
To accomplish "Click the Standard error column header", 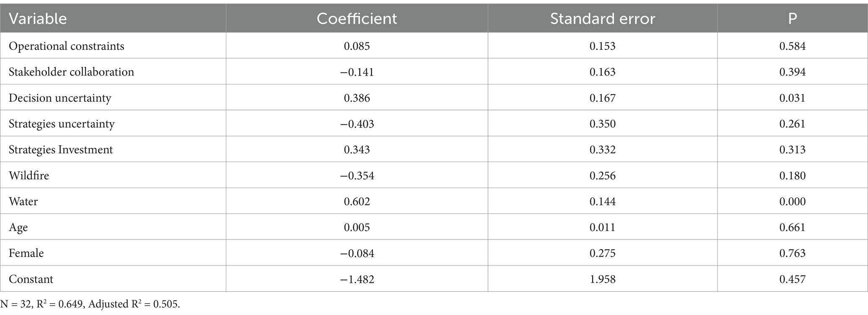I will coord(603,19).
